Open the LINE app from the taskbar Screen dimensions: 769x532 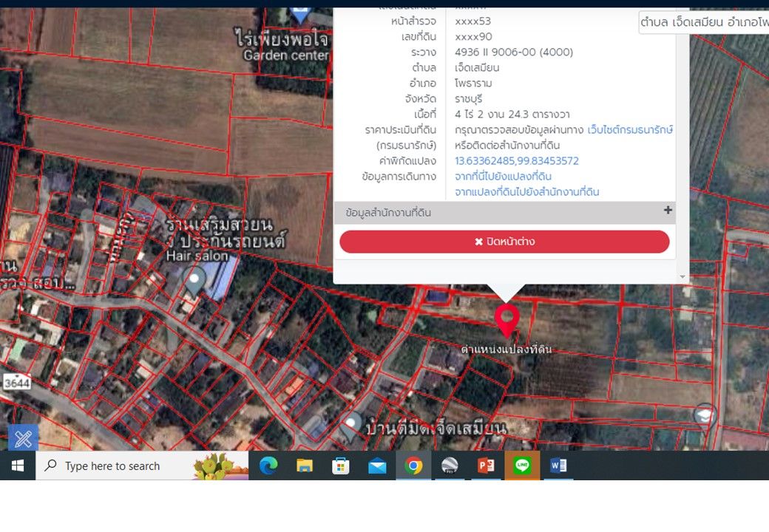522,465
